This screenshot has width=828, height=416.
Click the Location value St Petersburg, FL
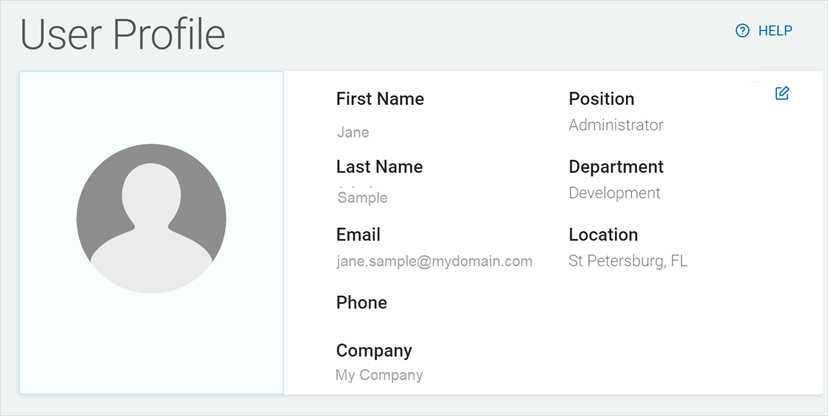click(628, 261)
